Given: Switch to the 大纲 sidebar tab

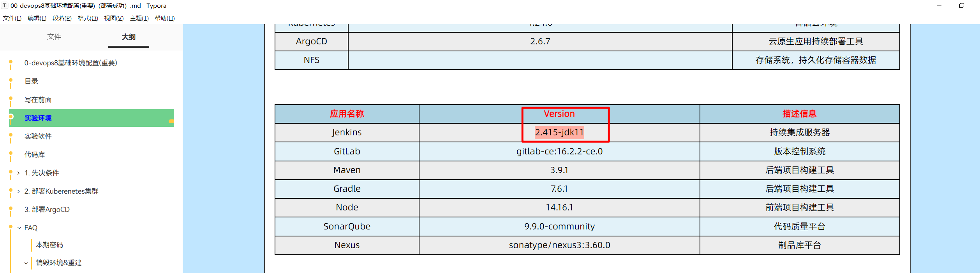Looking at the screenshot, I should [129, 37].
